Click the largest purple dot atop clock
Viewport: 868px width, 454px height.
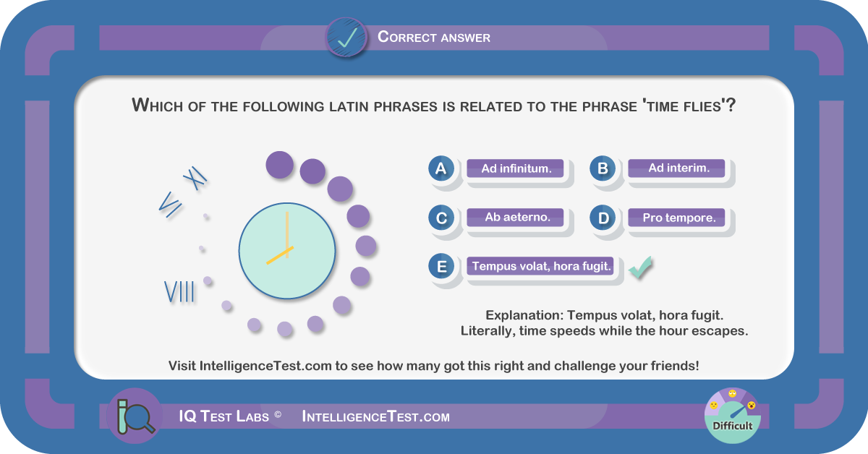click(x=279, y=165)
